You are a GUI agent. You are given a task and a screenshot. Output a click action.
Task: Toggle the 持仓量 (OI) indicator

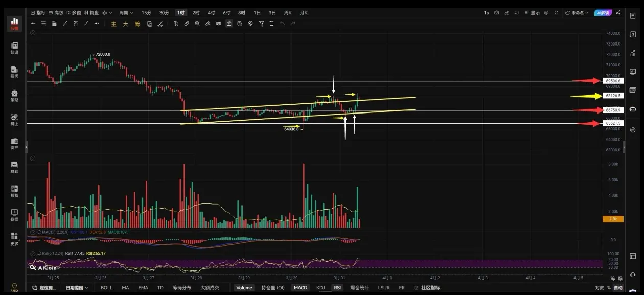[273, 288]
